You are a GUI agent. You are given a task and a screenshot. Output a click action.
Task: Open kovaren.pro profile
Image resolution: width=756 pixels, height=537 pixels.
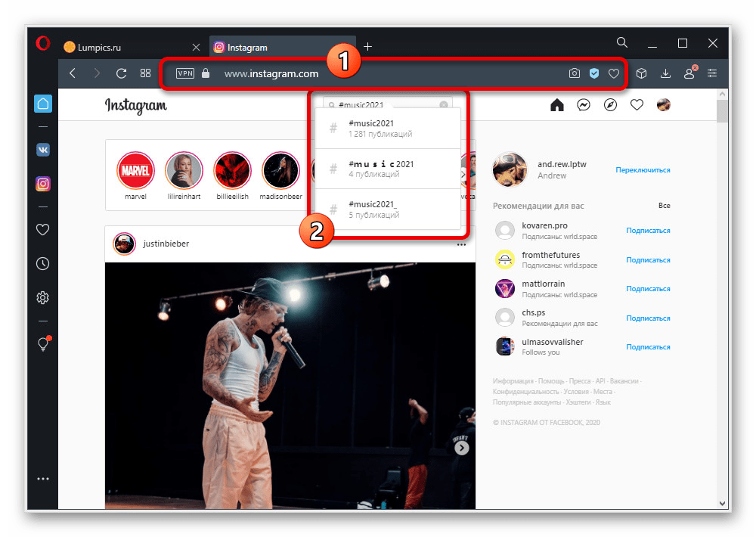click(x=544, y=225)
